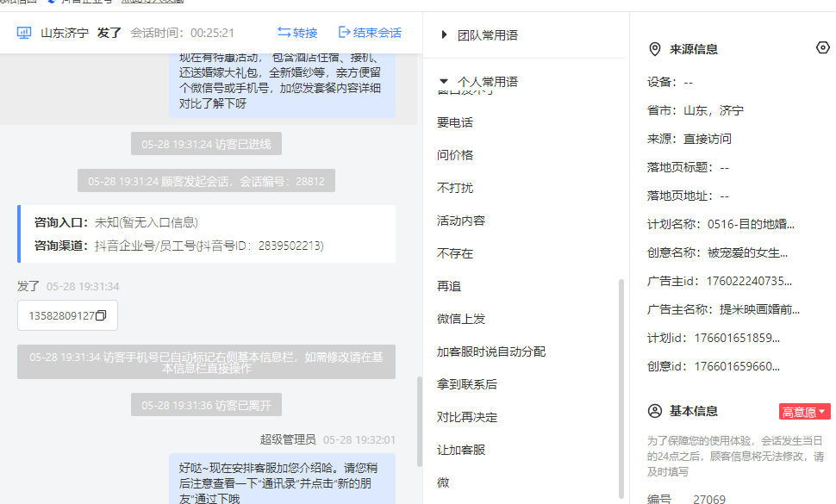Screen dimensions: 836x504
Task: Click the 会话时间 00:25:21 timer
Action: 183,33
